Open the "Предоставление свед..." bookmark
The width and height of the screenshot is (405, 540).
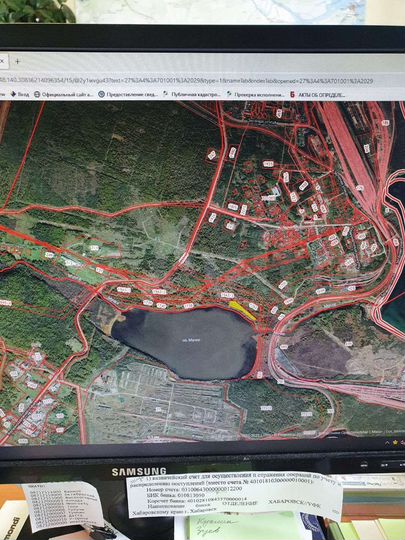click(x=129, y=94)
